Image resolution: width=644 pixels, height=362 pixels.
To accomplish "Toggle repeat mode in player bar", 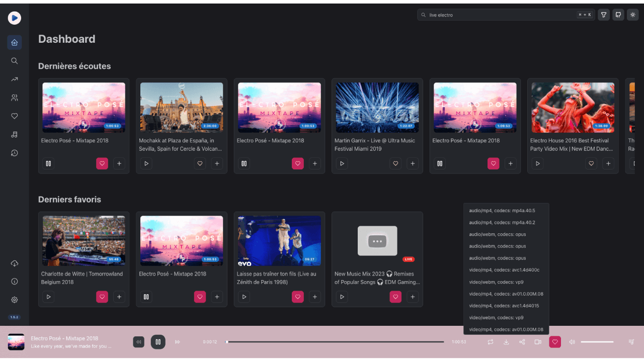I will point(490,342).
